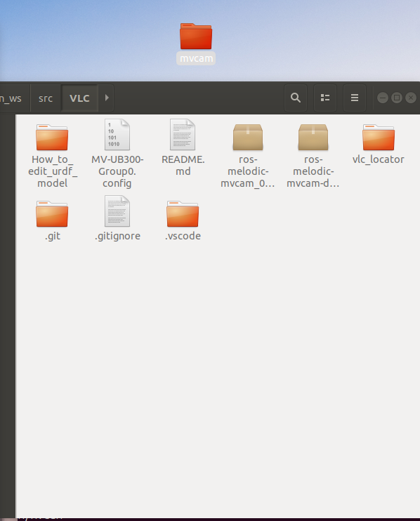The width and height of the screenshot is (420, 521).
Task: Expand path bar with right arrow
Action: (106, 98)
